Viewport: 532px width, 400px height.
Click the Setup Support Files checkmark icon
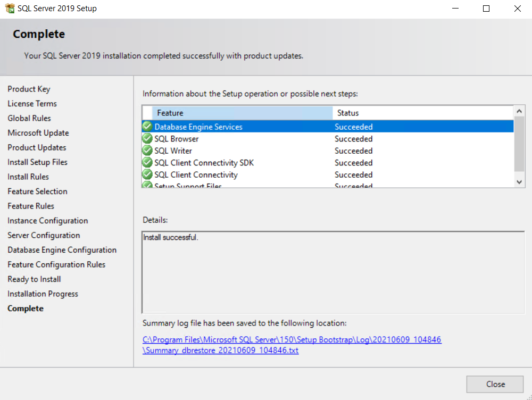(x=147, y=185)
